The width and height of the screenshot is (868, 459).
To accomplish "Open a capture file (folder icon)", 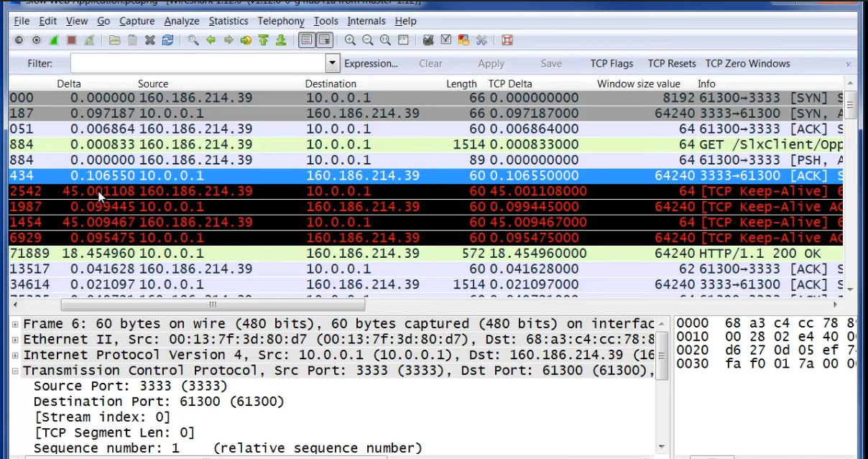I will pyautogui.click(x=115, y=40).
